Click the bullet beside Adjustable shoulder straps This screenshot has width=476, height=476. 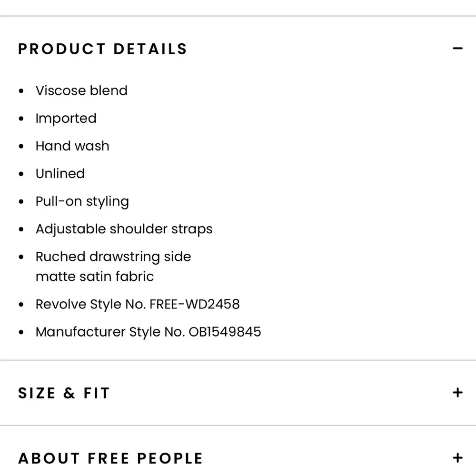point(21,229)
